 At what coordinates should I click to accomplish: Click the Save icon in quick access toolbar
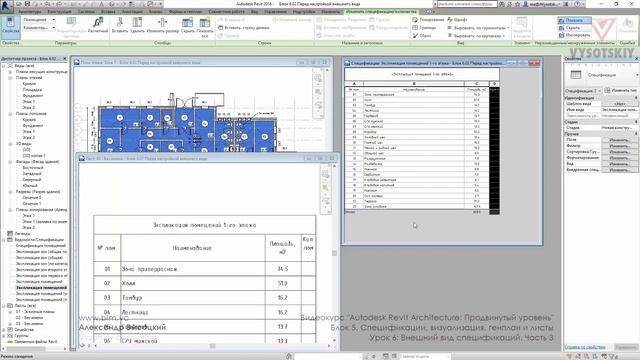coord(27,4)
